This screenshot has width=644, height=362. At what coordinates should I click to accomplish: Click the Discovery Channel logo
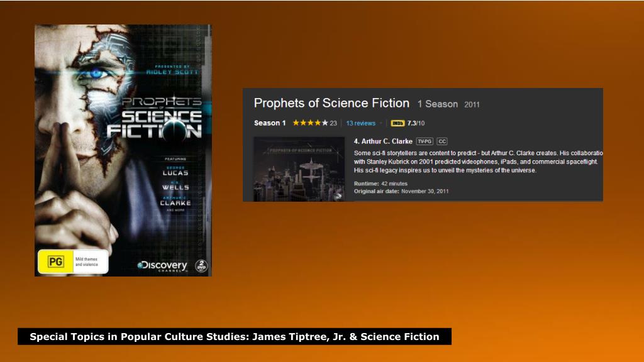[x=163, y=266]
